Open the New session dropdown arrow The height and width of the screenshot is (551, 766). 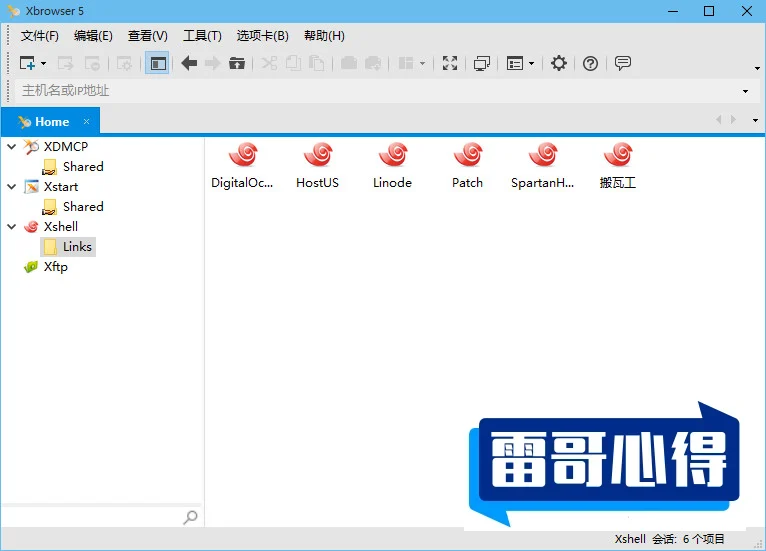coord(43,64)
